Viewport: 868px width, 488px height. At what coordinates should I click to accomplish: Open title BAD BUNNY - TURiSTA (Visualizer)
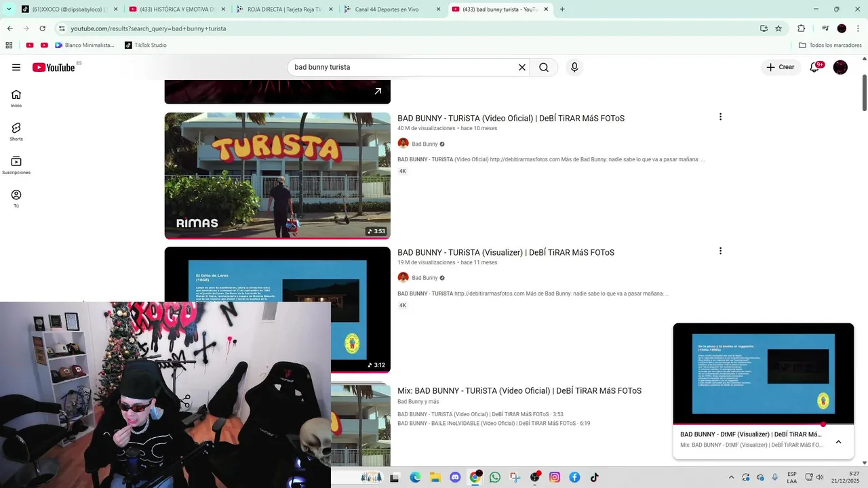(x=506, y=252)
